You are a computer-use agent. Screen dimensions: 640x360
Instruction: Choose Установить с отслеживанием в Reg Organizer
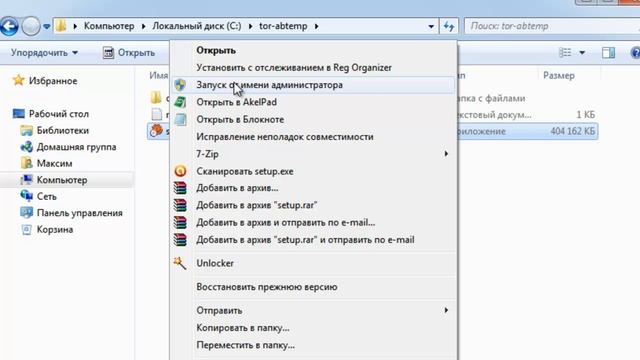(314, 68)
